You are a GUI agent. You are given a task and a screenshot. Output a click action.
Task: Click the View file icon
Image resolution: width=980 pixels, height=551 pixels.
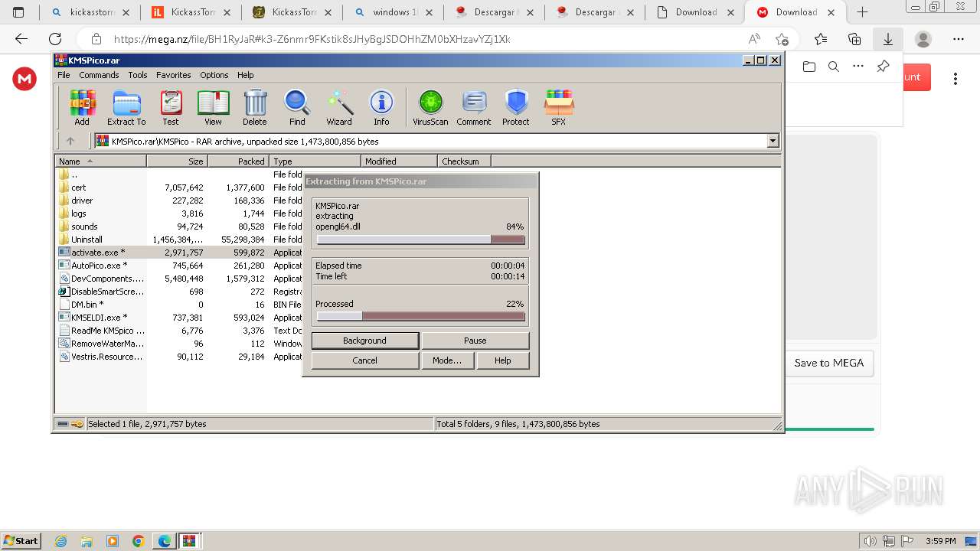coord(213,107)
